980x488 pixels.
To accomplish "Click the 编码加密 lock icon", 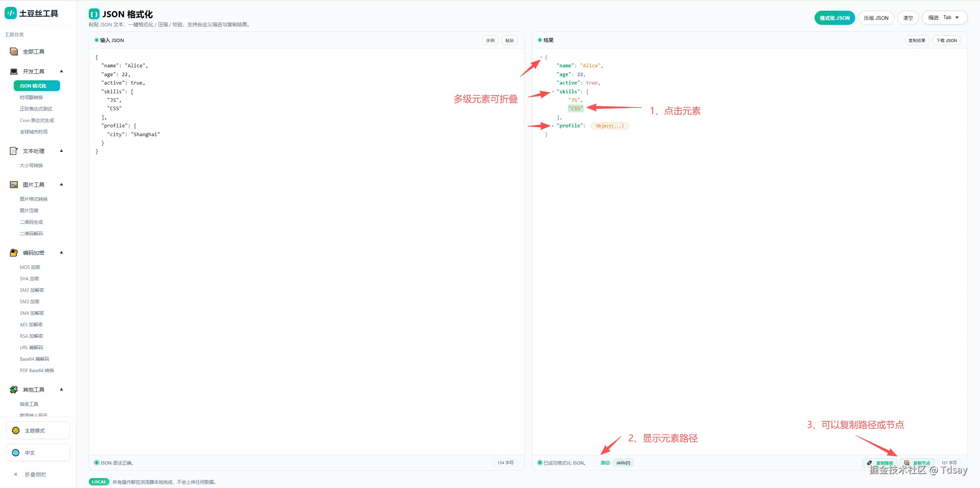I will click(x=14, y=253).
